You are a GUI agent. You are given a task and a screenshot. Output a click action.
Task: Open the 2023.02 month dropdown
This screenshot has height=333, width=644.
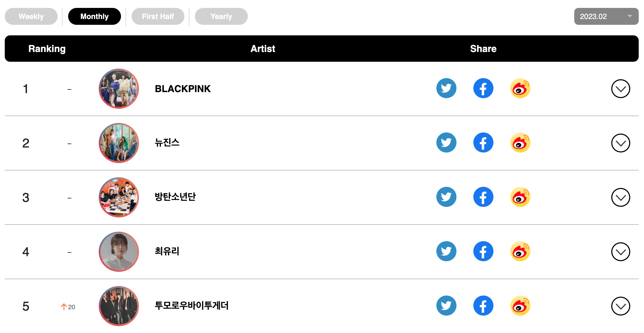click(x=606, y=16)
